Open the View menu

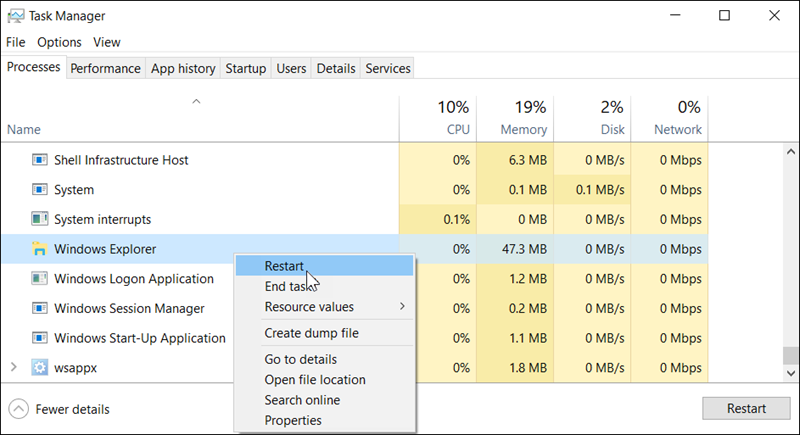[107, 42]
